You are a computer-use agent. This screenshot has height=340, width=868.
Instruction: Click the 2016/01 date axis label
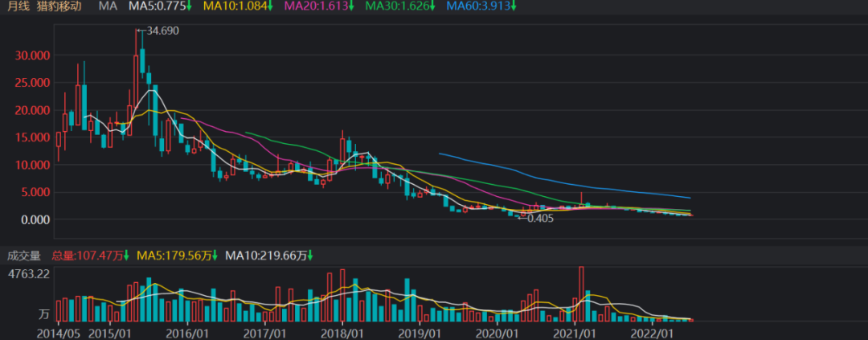(x=187, y=334)
